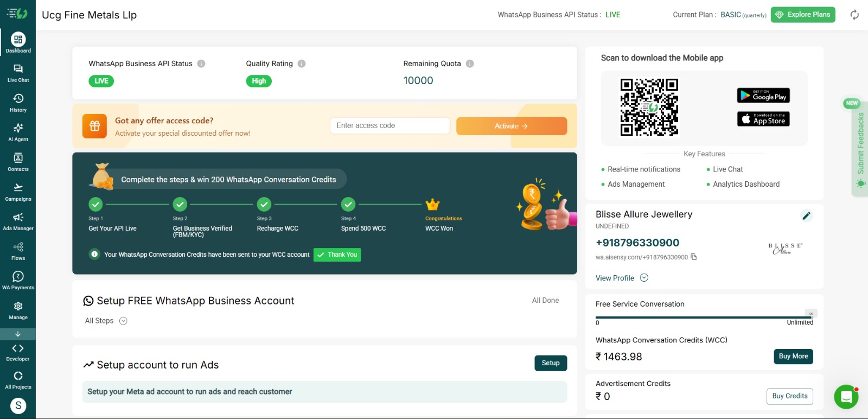Click the refresh icon in header

[x=854, y=15]
